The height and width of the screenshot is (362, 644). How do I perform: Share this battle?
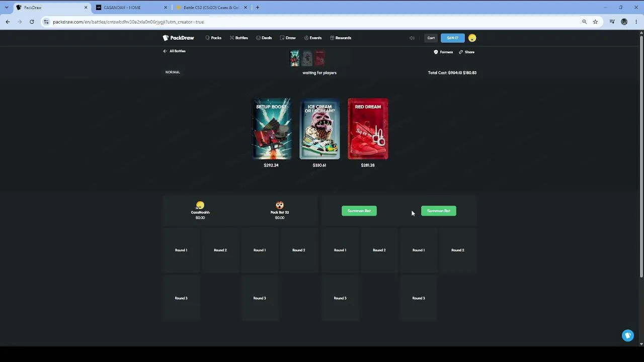tap(466, 52)
